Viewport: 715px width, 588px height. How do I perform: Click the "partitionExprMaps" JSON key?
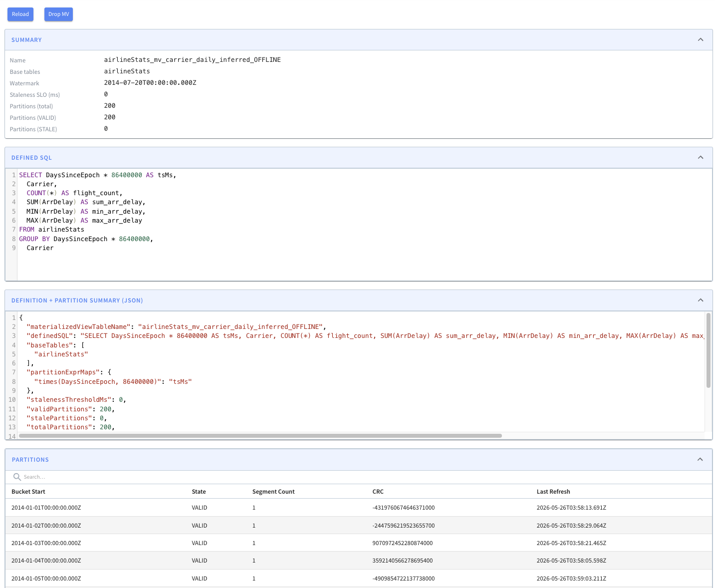tap(63, 372)
